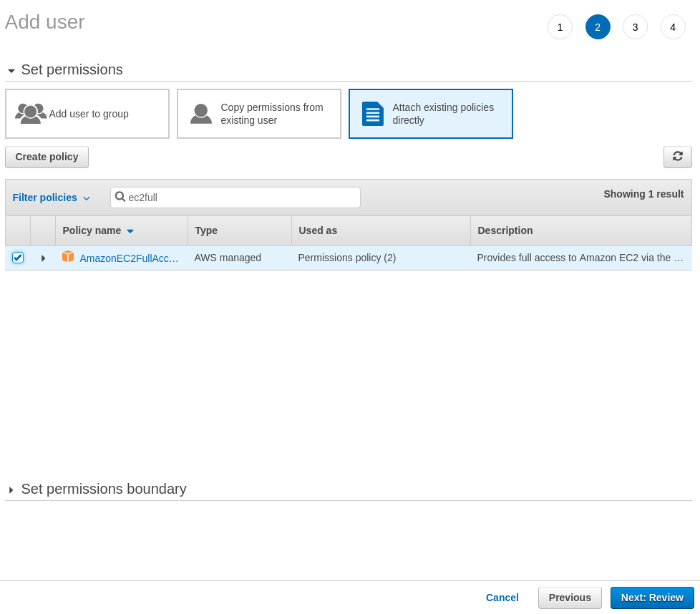
Task: Select Attach existing policies directly
Action: (x=431, y=114)
